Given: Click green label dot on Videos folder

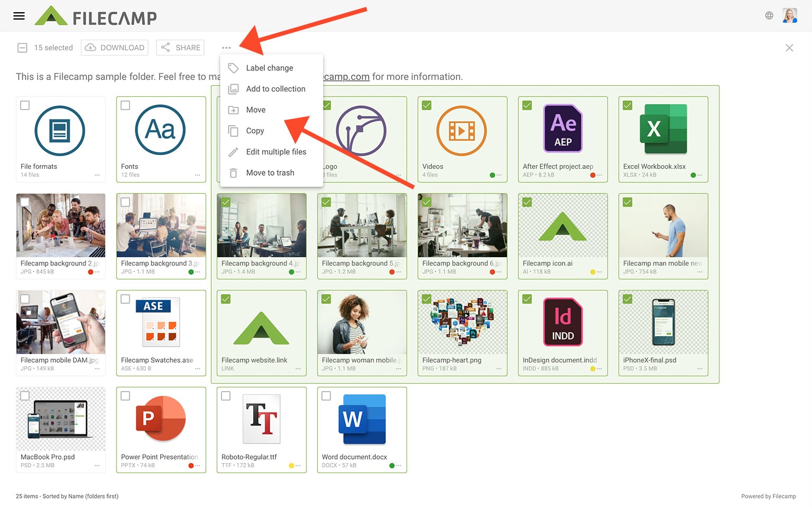Looking at the screenshot, I should [492, 175].
